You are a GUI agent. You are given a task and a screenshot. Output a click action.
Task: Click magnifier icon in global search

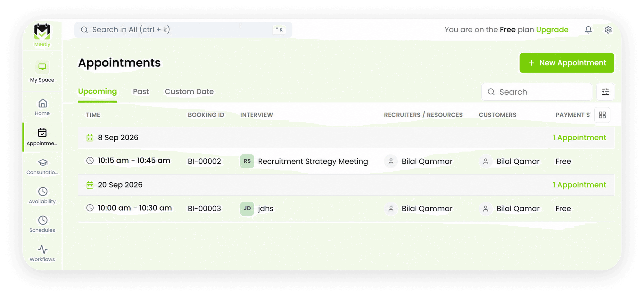[84, 30]
